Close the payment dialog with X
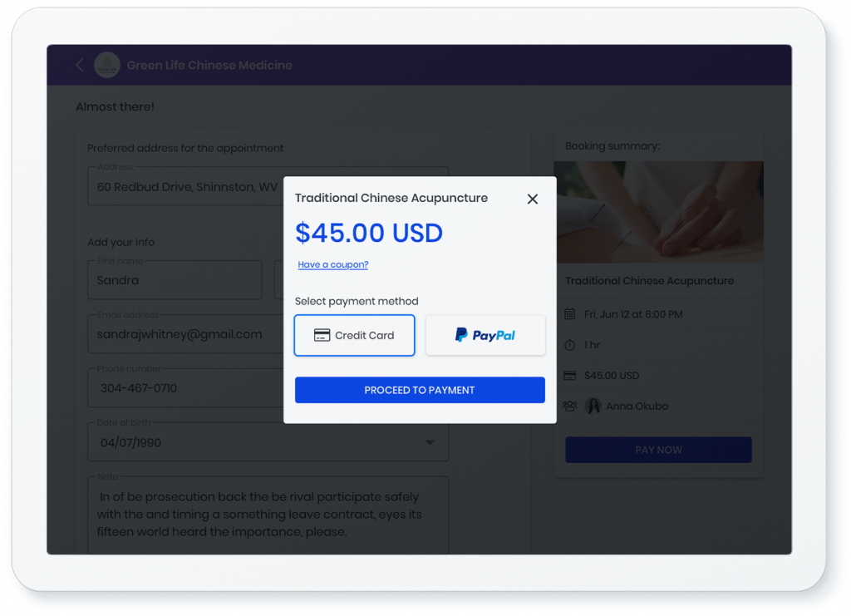This screenshot has width=851, height=616. pos(533,200)
